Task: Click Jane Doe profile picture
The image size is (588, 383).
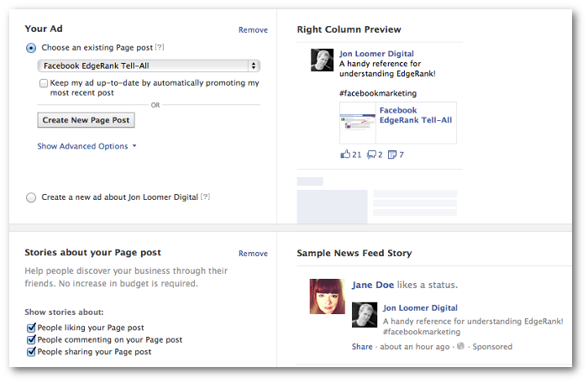Action: coord(327,296)
